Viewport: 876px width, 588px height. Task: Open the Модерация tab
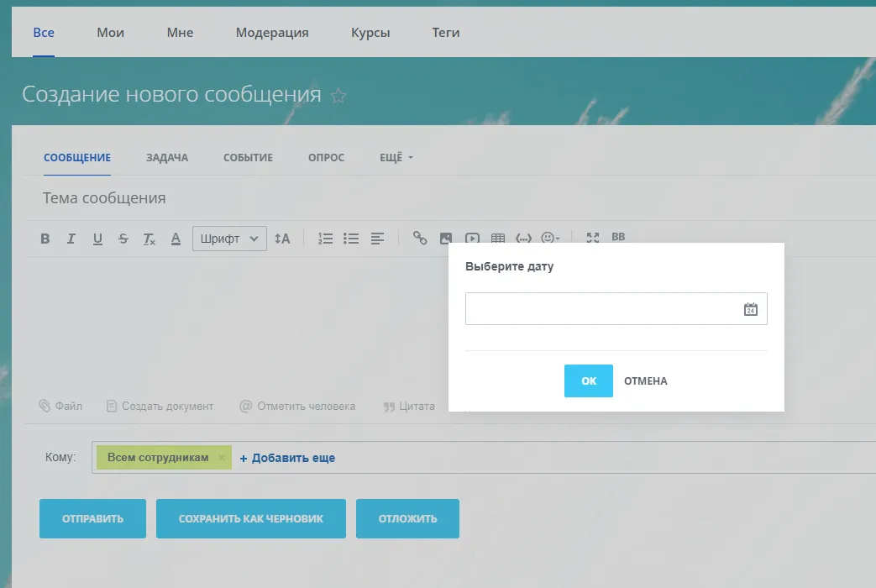pyautogui.click(x=272, y=33)
